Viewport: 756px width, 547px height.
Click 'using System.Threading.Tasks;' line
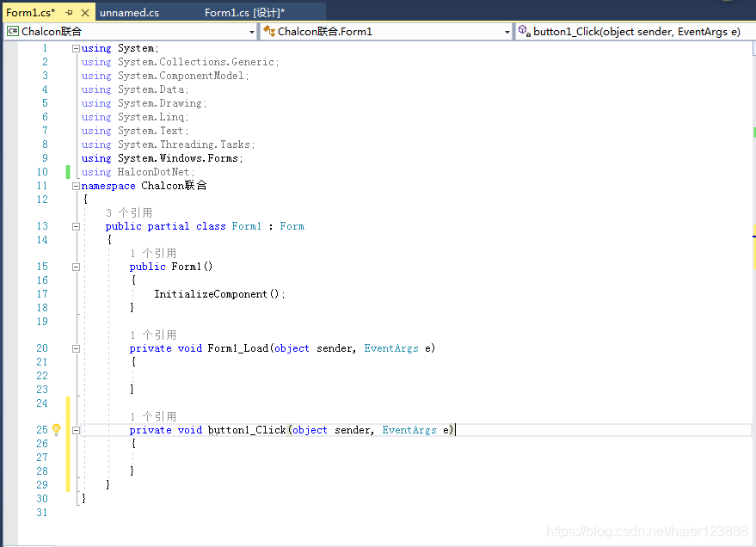point(168,144)
